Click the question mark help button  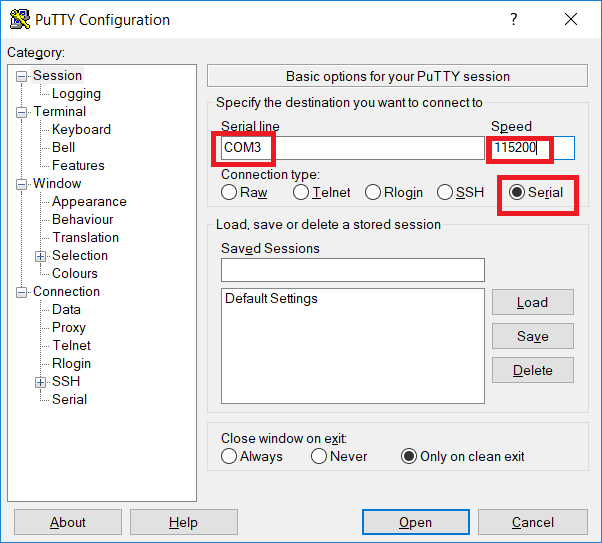514,19
